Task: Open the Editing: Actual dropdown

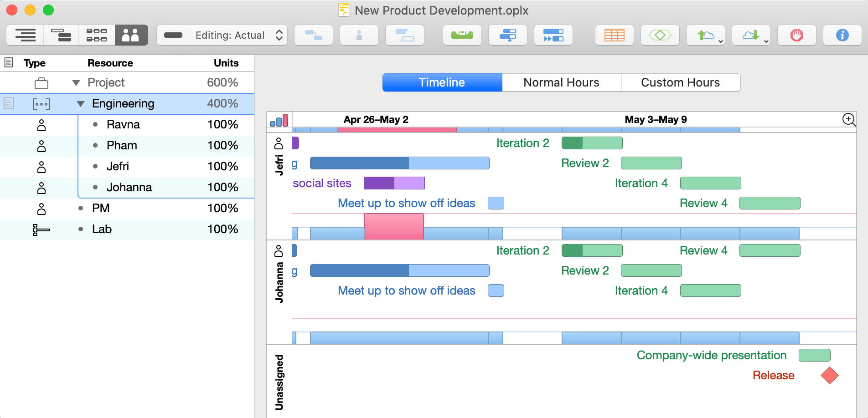Action: point(222,35)
